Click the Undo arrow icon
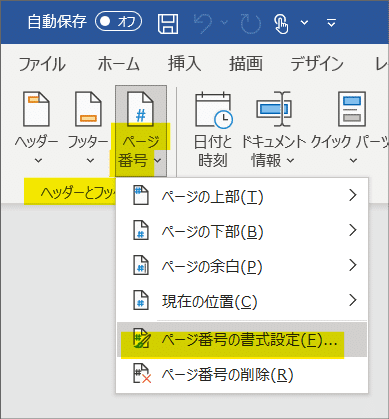The image size is (389, 419). click(x=203, y=23)
